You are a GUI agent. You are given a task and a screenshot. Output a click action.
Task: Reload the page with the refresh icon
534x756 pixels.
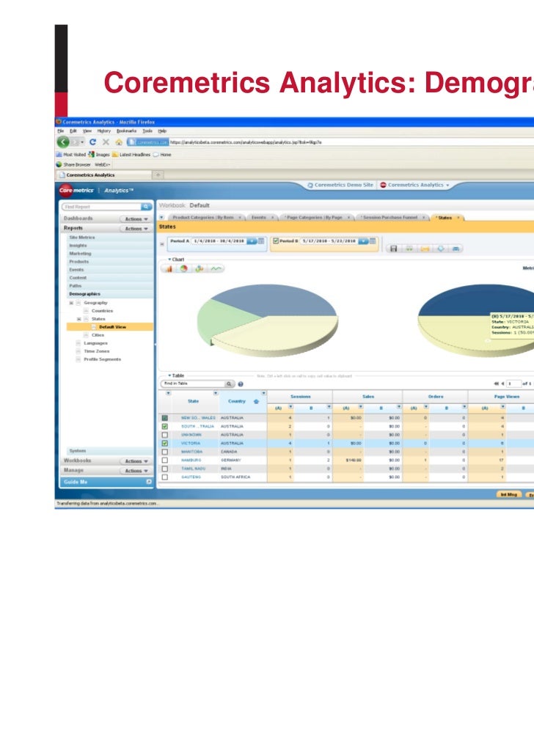click(x=92, y=142)
